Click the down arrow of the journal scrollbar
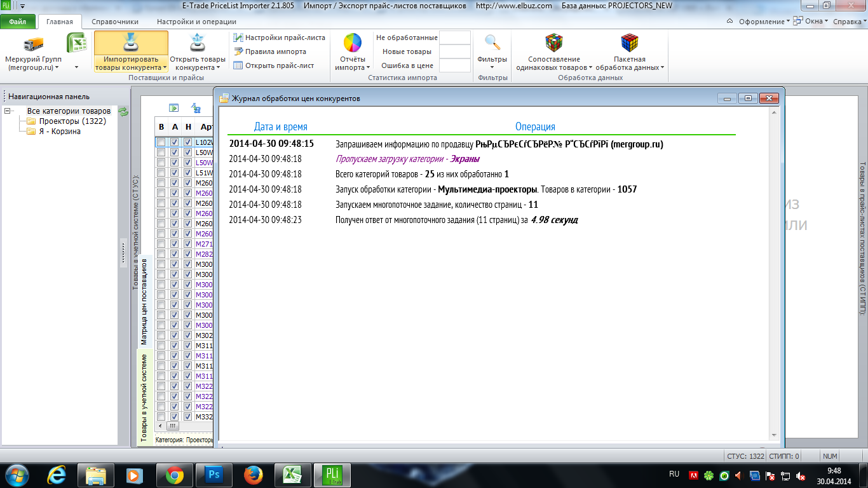 click(x=774, y=436)
